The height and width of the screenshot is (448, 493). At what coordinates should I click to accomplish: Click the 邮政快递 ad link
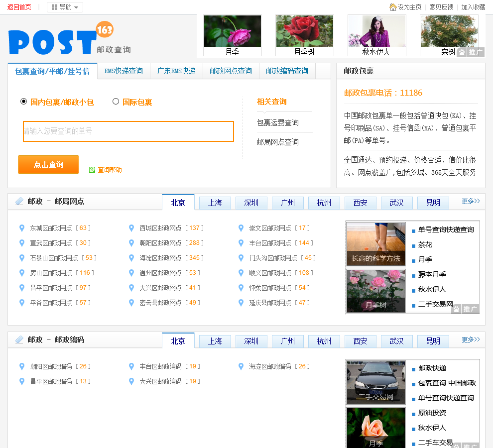432,368
